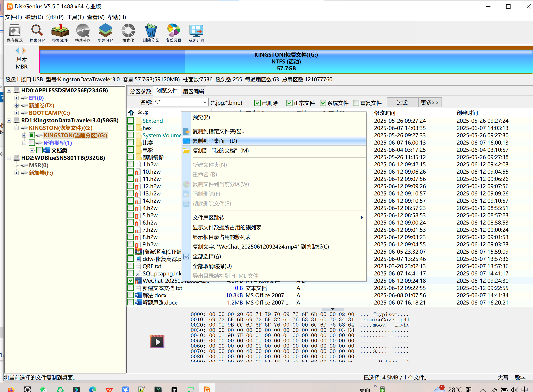
Task: Switch to the 扇区编辑 (Sector edit) tab
Action: tap(193, 91)
